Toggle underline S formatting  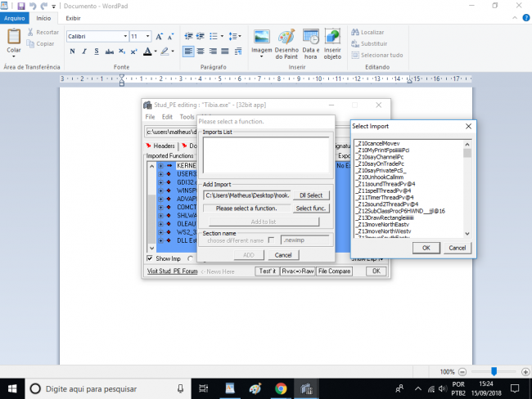click(x=97, y=52)
